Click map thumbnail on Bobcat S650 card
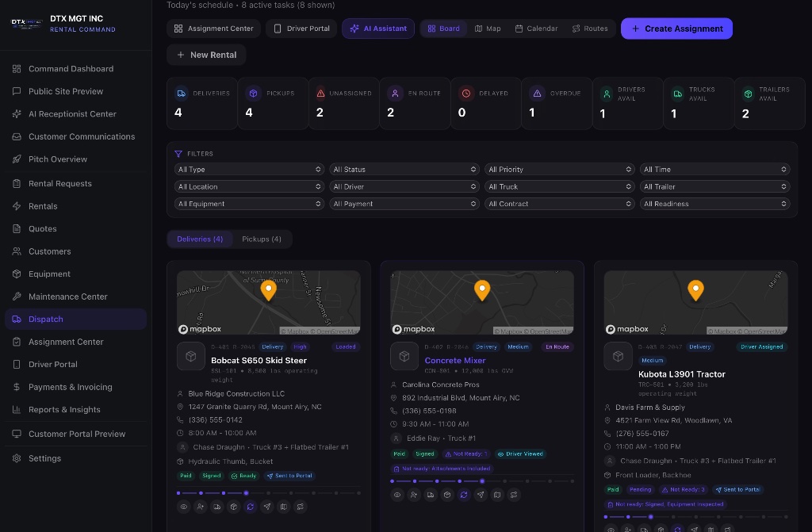The height and width of the screenshot is (532, 812). click(269, 303)
